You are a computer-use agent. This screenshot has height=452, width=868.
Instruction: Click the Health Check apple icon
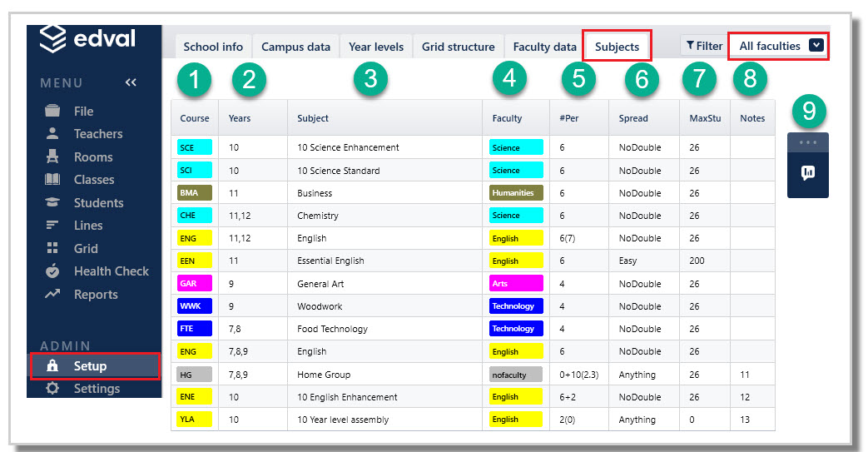pyautogui.click(x=52, y=271)
